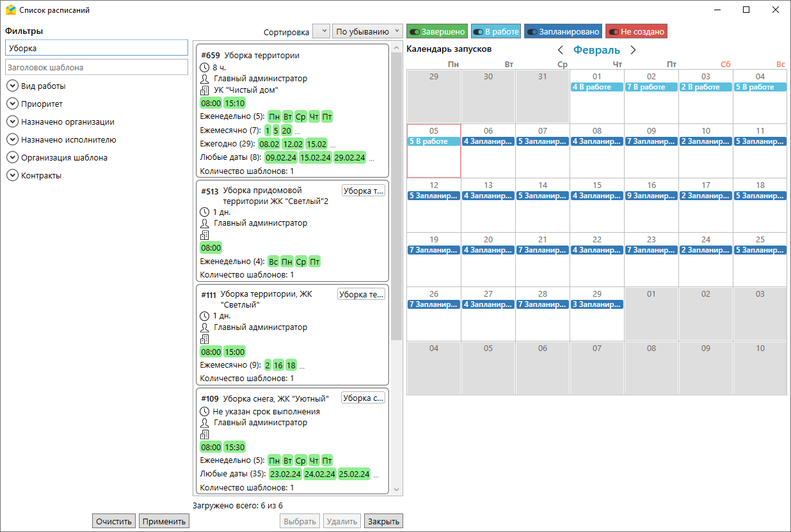Click building icon in schedule #109
The height and width of the screenshot is (532, 791).
click(x=205, y=434)
